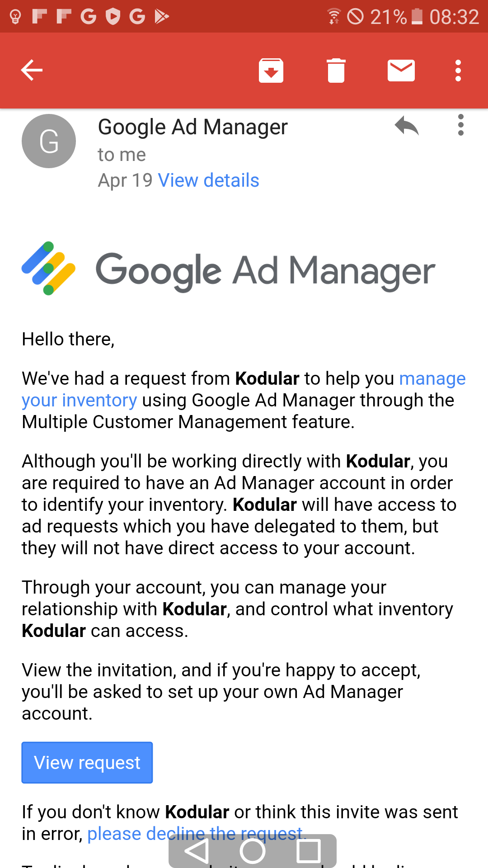Tap the Android back navigation button
Image resolution: width=488 pixels, height=868 pixels.
click(x=197, y=851)
